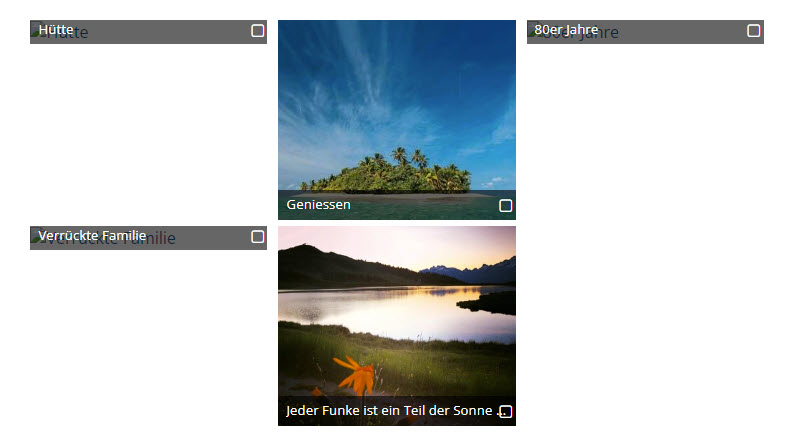Open the sunset lake photo thumbnail
793x436 pixels.
(x=397, y=326)
